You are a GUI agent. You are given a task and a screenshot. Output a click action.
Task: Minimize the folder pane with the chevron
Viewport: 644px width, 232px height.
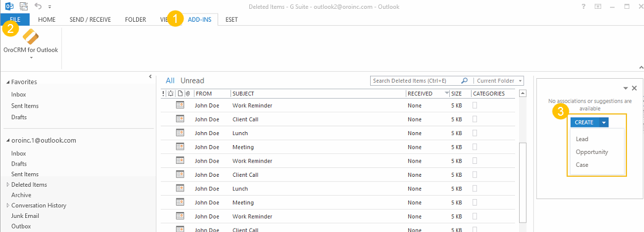pyautogui.click(x=150, y=76)
